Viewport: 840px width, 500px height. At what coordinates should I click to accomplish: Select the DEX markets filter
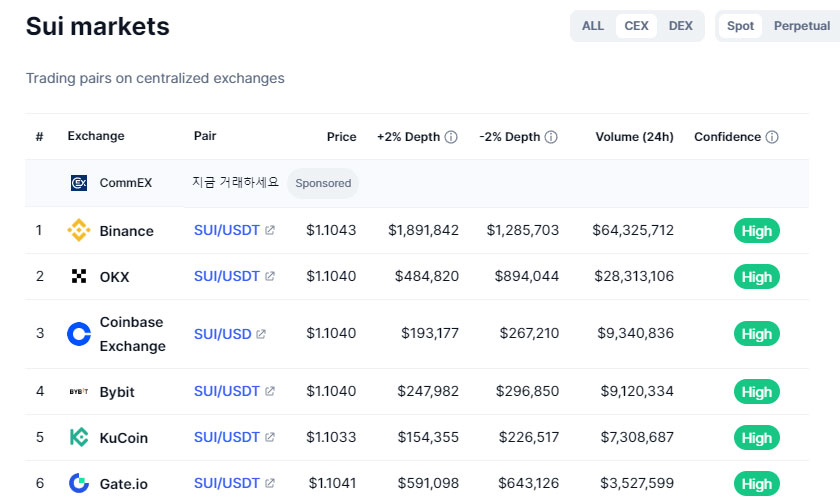click(680, 26)
